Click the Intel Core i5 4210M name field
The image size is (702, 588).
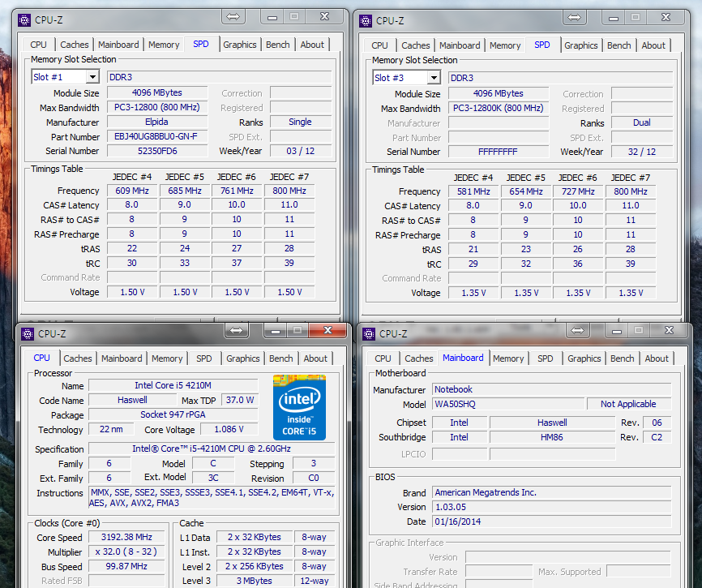point(173,385)
